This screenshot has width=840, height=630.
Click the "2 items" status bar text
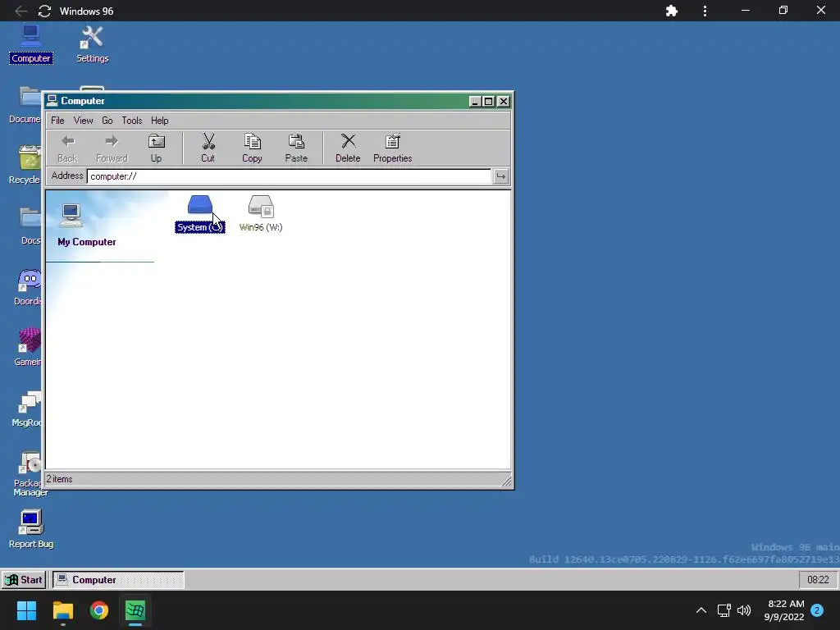pos(59,479)
